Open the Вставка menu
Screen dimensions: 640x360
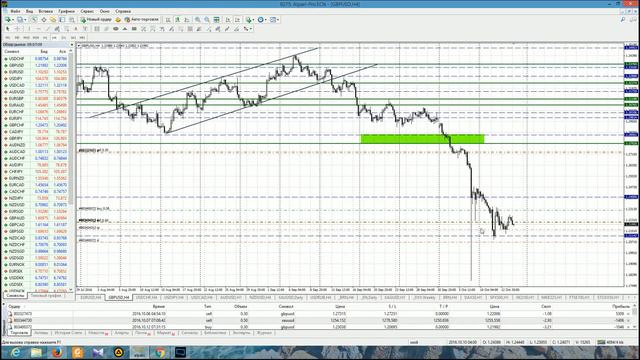pos(45,11)
